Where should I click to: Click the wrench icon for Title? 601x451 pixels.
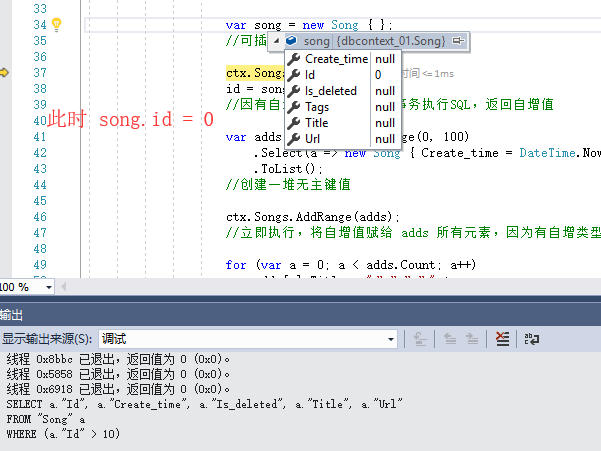coord(294,123)
